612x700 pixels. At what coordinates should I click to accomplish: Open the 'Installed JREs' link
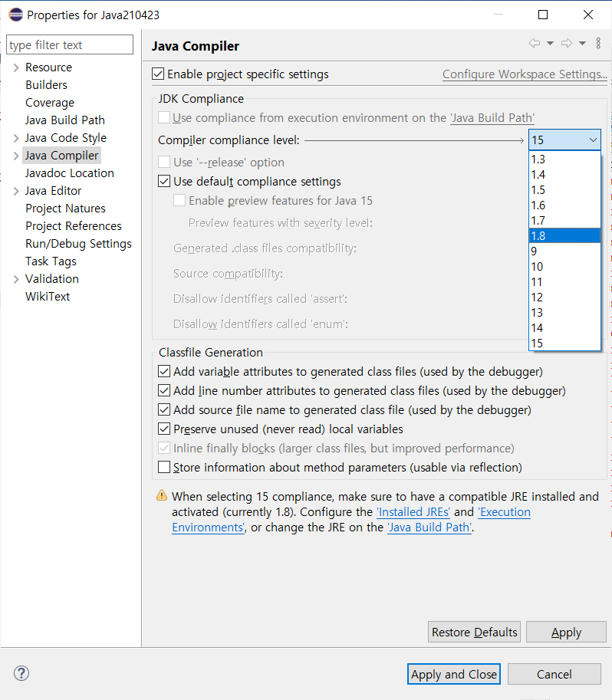pos(413,512)
